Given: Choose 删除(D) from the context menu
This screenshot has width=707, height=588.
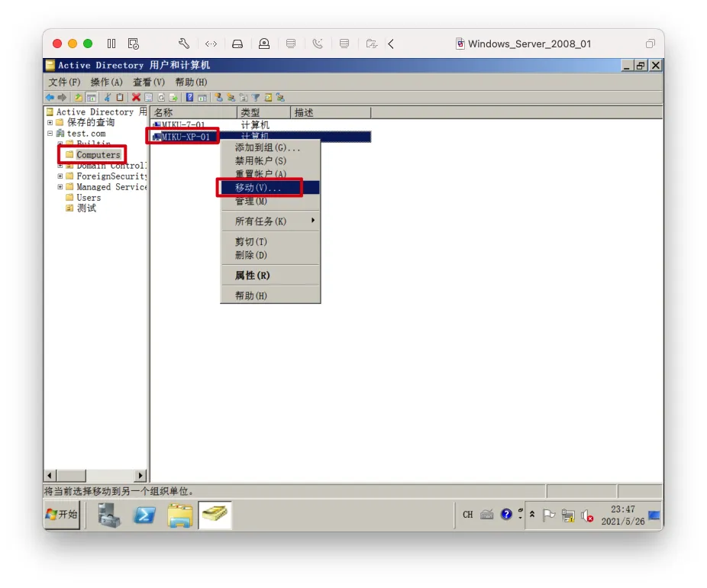Looking at the screenshot, I should tap(270, 255).
